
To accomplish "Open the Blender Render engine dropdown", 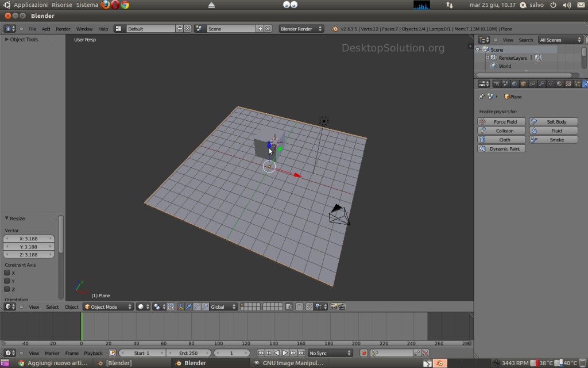I will [301, 29].
